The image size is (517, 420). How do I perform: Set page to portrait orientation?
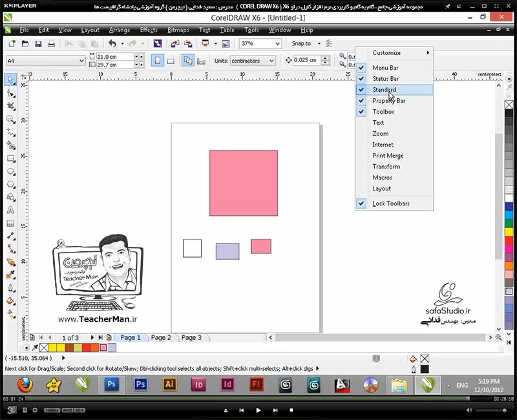pyautogui.click(x=158, y=61)
